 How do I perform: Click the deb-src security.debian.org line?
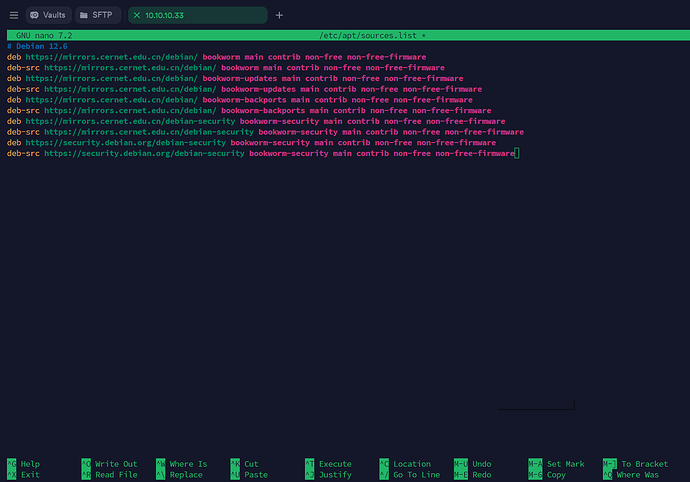(x=261, y=154)
